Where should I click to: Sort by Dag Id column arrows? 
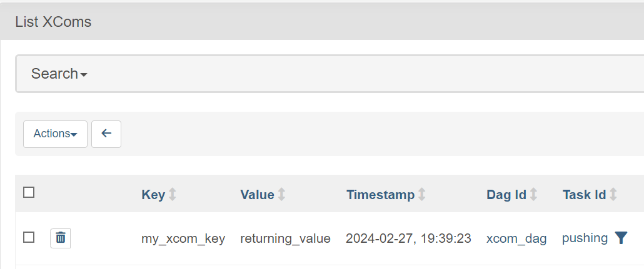[533, 194]
